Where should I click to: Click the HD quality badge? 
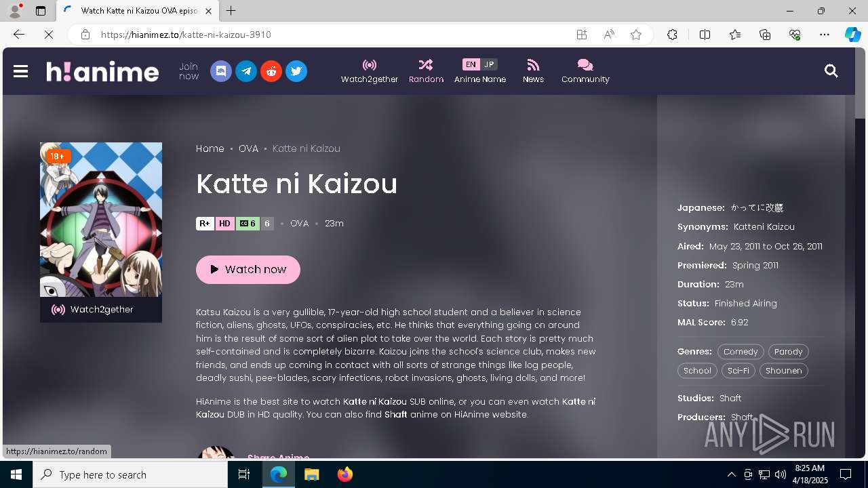(225, 224)
